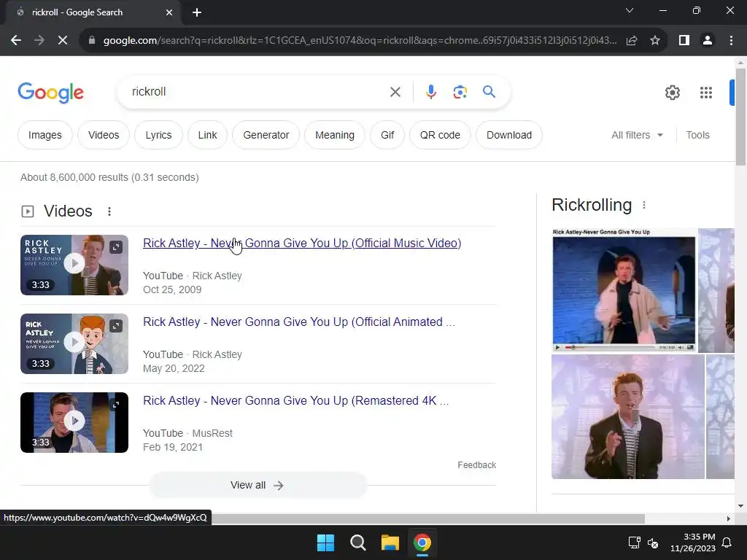
Task: Select the Link filter chip
Action: [207, 135]
